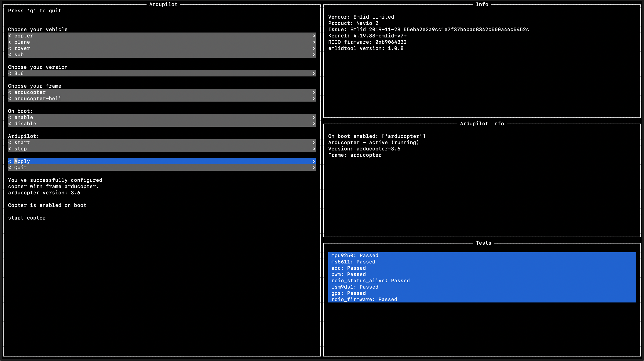Click the On boot enabled status line
Viewport: 644px width, 361px height.
(x=377, y=136)
